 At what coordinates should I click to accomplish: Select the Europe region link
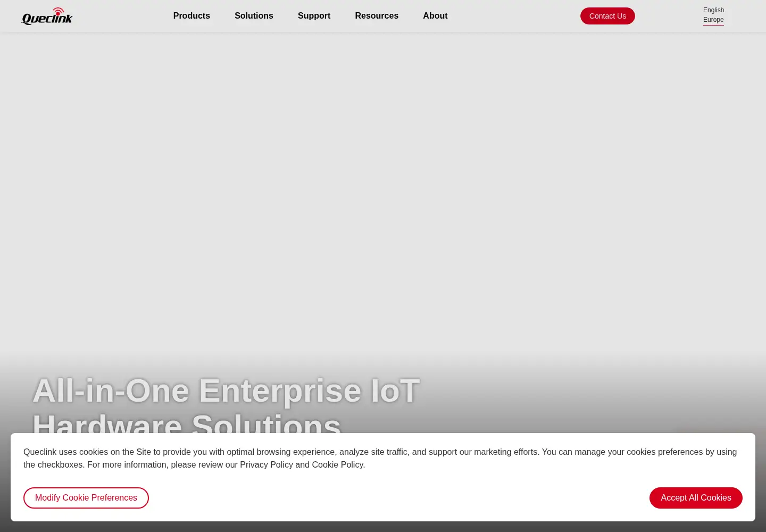click(713, 20)
